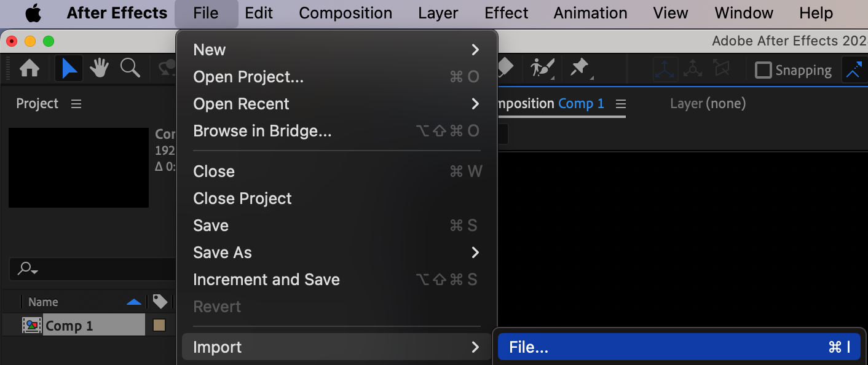Choose Increment and Save menu entry
Image resolution: width=868 pixels, height=365 pixels.
(x=336, y=280)
